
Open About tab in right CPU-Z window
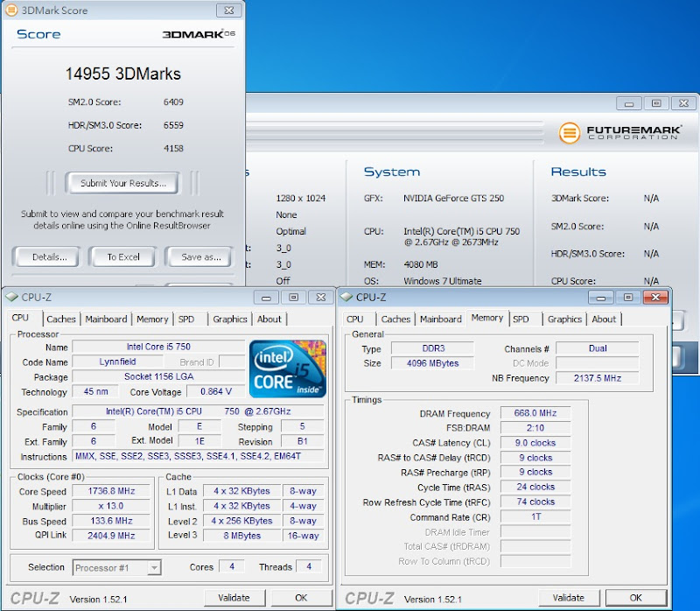[x=604, y=319]
